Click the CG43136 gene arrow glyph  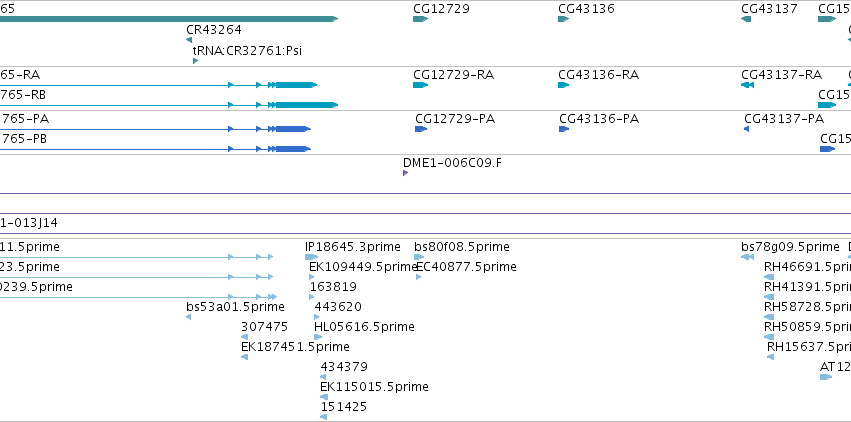pos(563,19)
